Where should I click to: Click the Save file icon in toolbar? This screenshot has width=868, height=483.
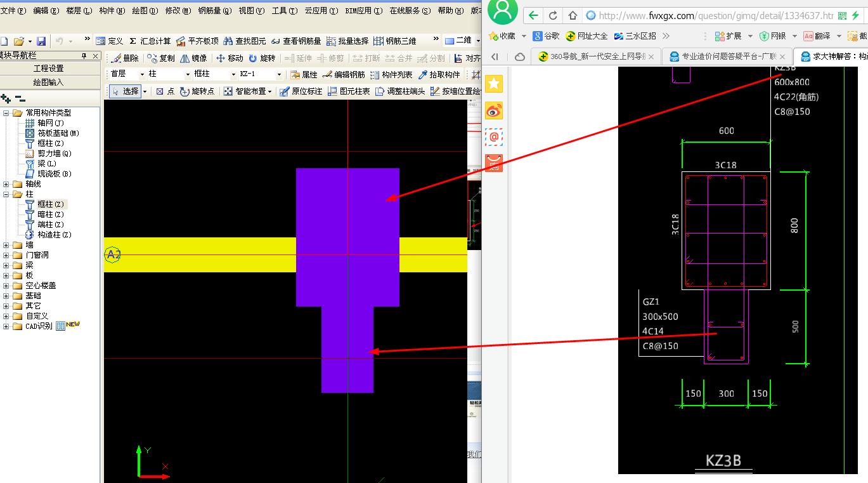point(41,41)
